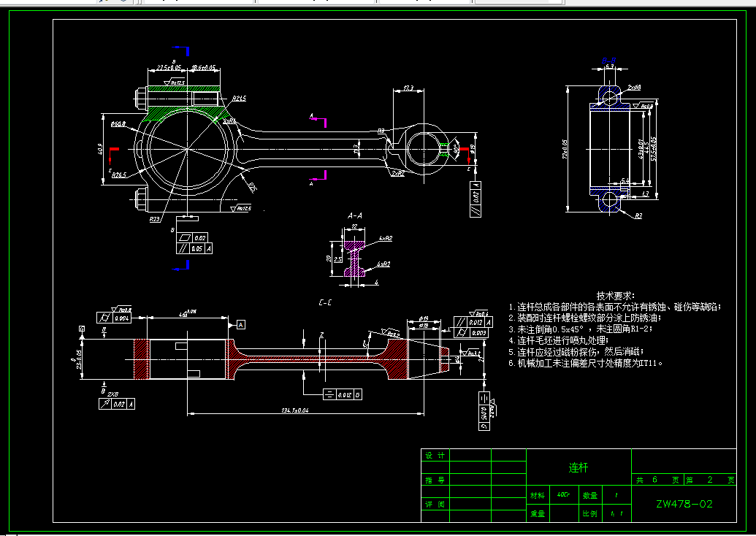Click the left red C section arrow
The image size is (756, 536).
(112, 156)
